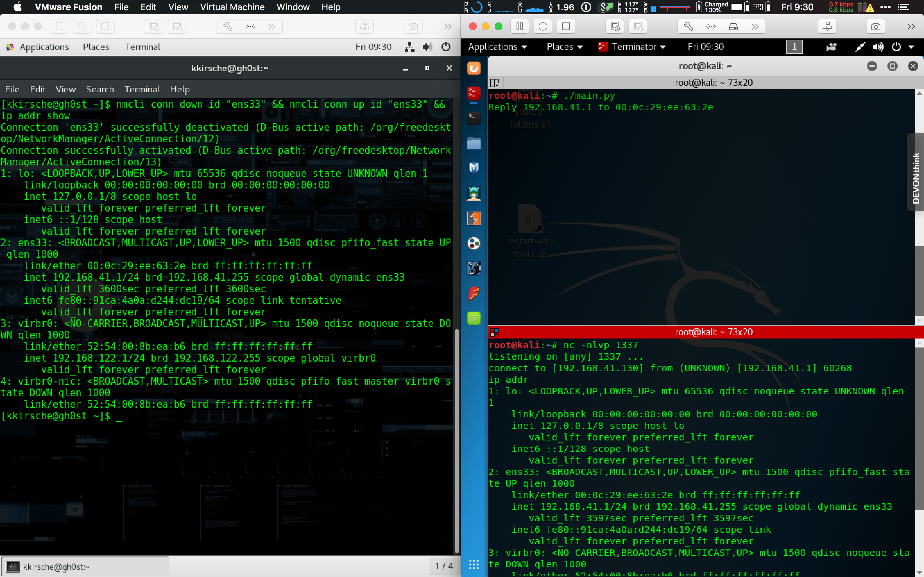The width and height of the screenshot is (924, 577).
Task: Open the VM settings wrench icon
Action: [x=688, y=26]
